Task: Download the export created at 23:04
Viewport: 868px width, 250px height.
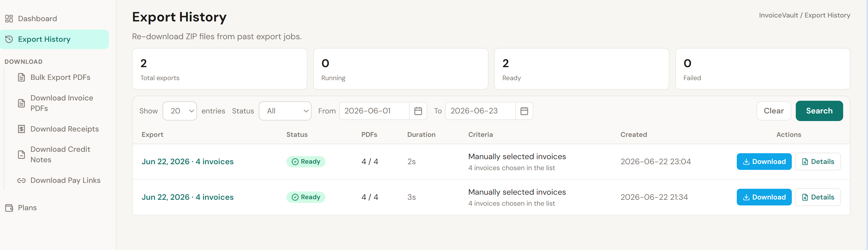Action: click(x=764, y=161)
